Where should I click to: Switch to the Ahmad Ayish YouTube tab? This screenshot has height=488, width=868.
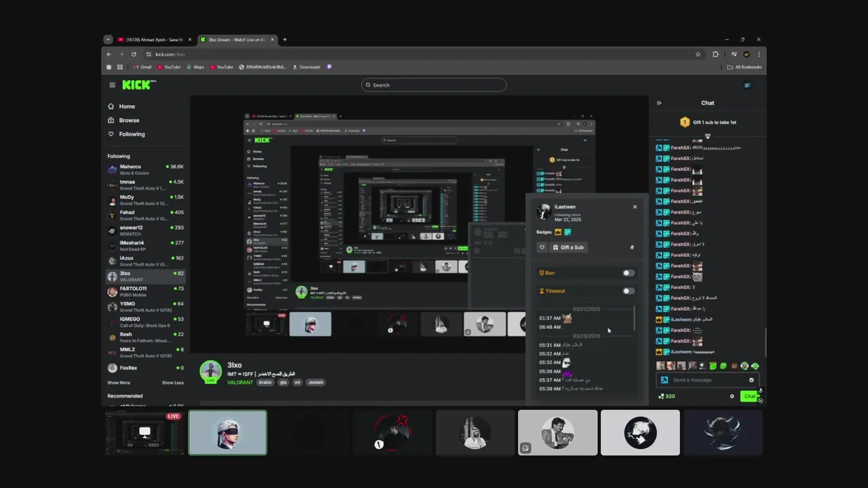tap(153, 39)
